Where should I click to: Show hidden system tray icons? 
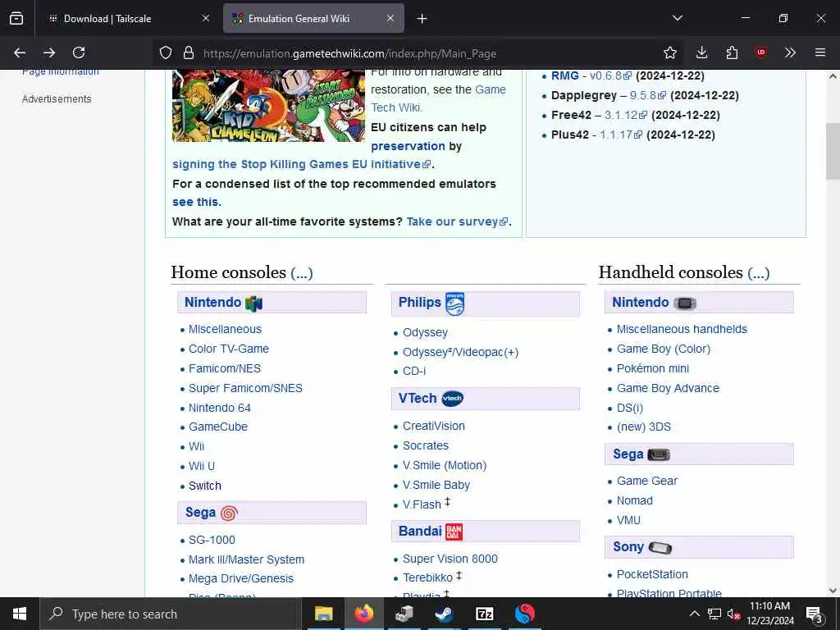(x=694, y=614)
